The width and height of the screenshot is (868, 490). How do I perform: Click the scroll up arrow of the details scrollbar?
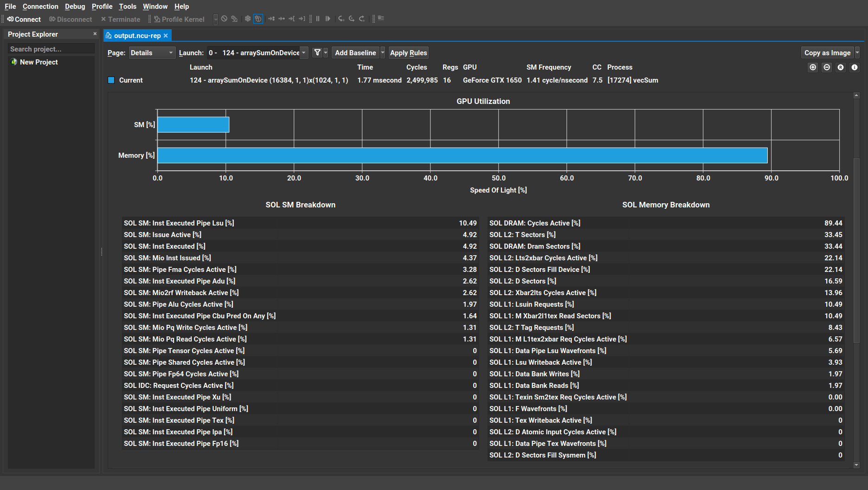(856, 96)
